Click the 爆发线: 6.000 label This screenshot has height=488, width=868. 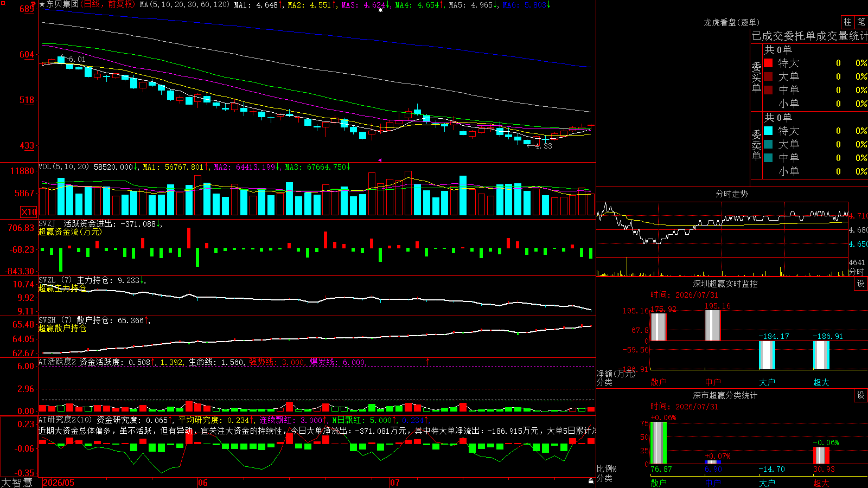tap(337, 362)
